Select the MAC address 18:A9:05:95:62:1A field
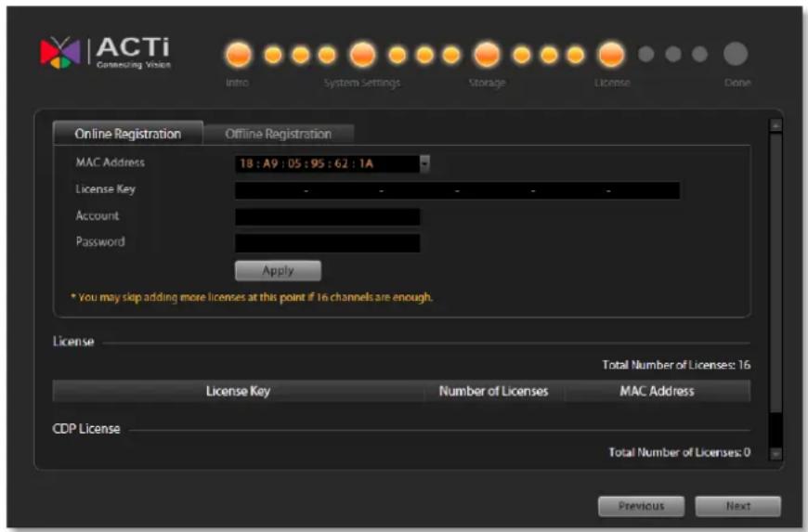The width and height of the screenshot is (808, 532). [327, 163]
